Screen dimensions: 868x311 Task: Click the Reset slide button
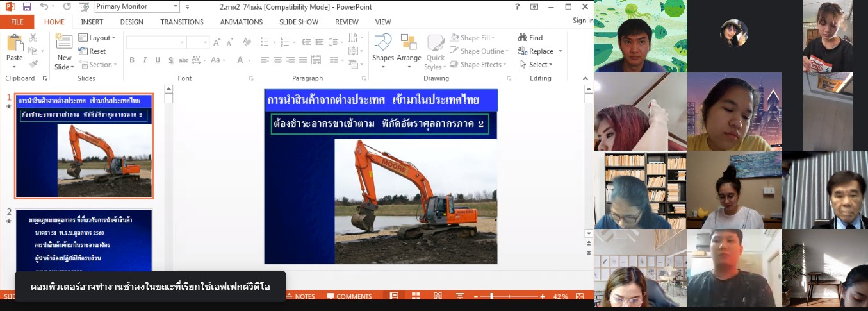click(92, 51)
